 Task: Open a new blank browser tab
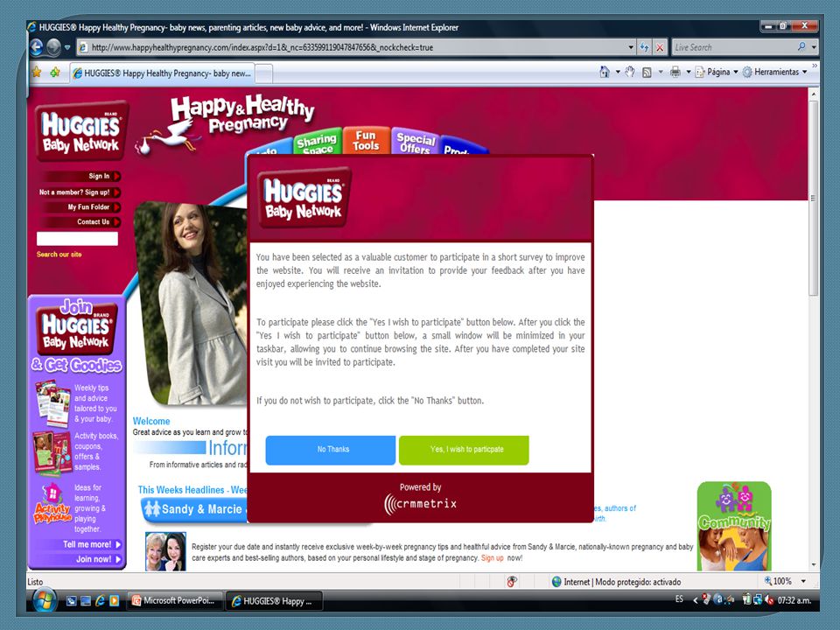263,73
